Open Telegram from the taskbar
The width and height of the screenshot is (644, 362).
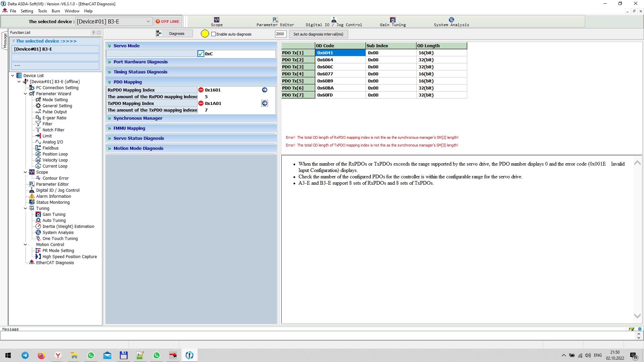click(25, 355)
